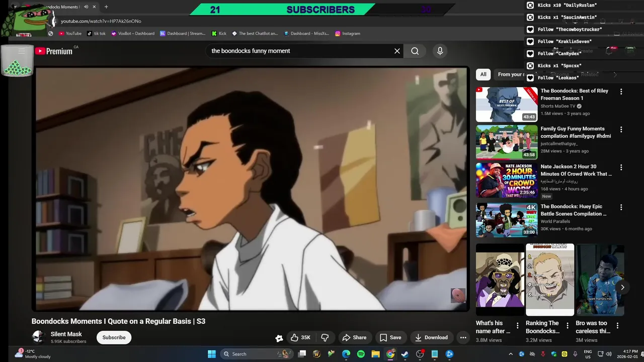Dislike the video
This screenshot has width=644, height=362.
325,337
